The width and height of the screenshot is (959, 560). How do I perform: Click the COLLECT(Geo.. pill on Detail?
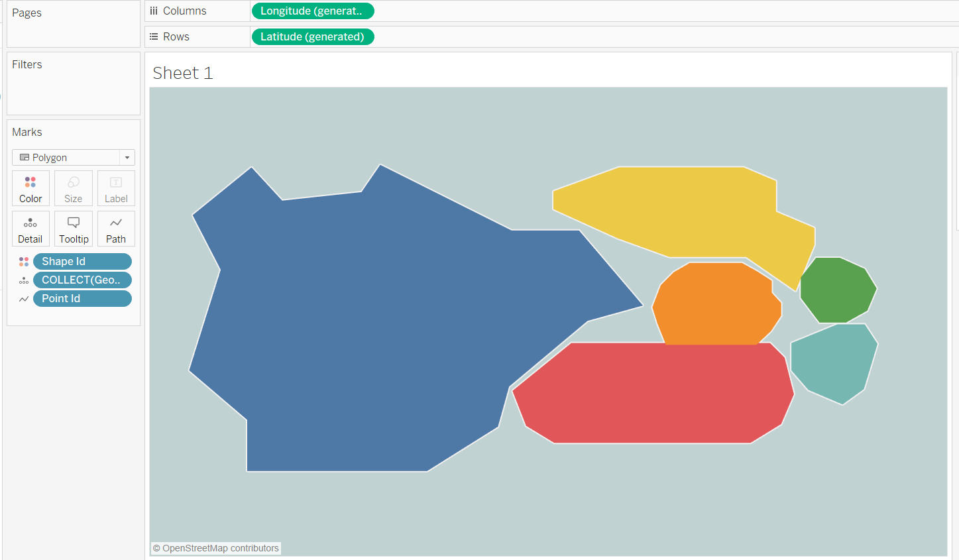click(x=82, y=280)
